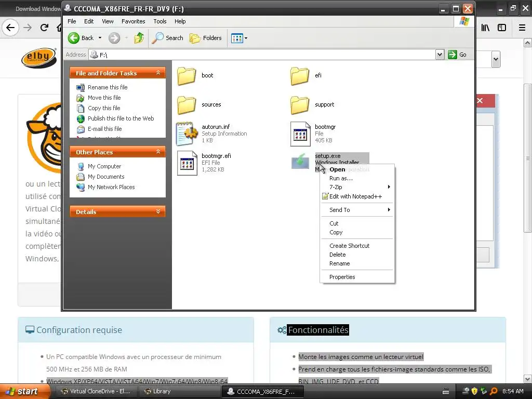This screenshot has height=399, width=532.
Task: Choose Create Shortcut in context menu
Action: pyautogui.click(x=357, y=246)
